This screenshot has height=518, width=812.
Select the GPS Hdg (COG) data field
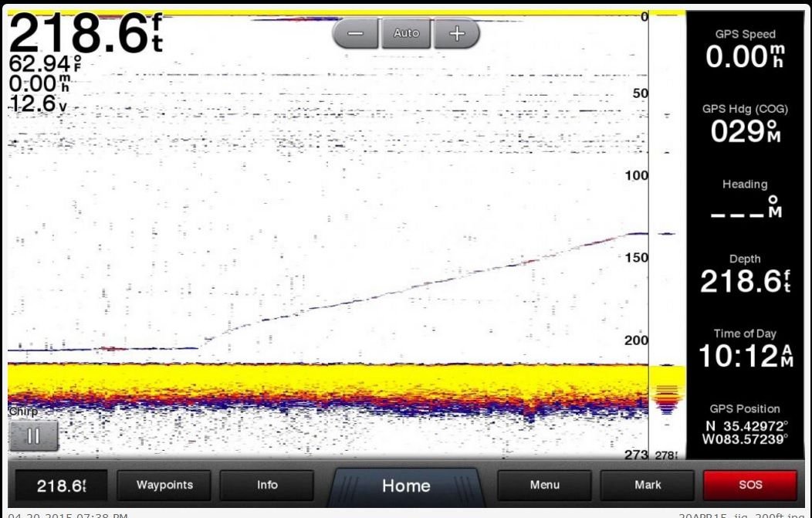(745, 124)
